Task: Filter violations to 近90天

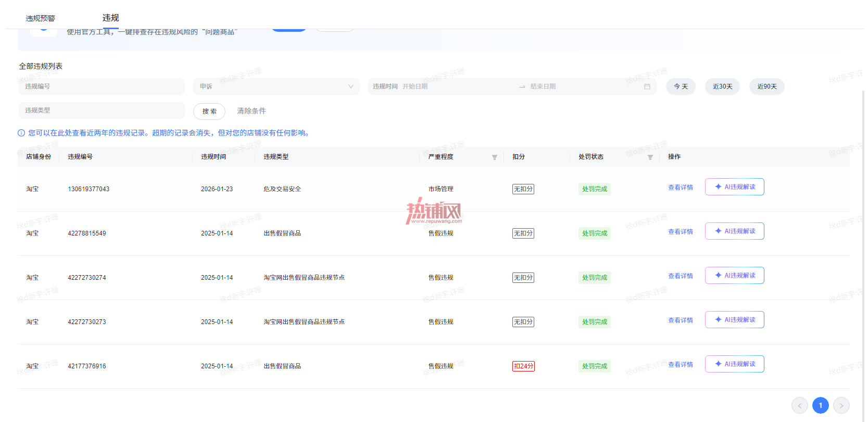Action: [767, 86]
